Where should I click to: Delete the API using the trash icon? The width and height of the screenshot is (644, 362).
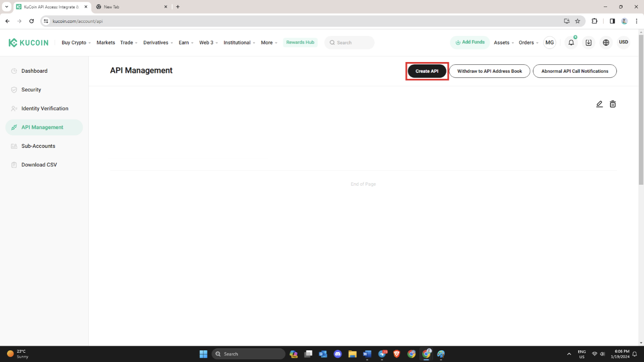613,104
